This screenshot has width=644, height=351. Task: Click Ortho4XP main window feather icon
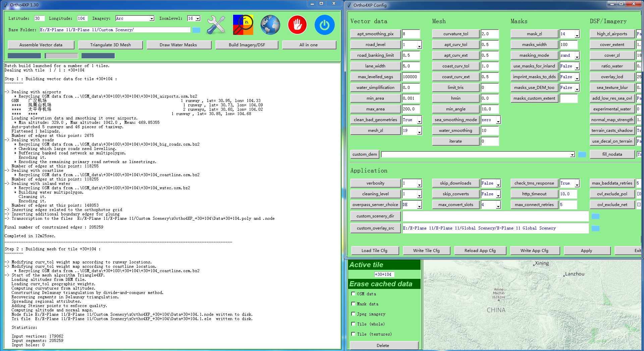coord(5,5)
